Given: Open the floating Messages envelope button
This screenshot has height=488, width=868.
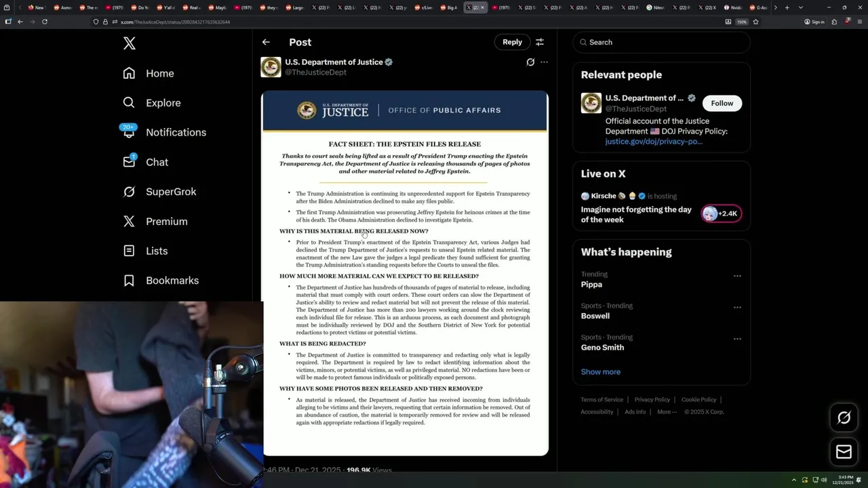Looking at the screenshot, I should (x=844, y=452).
